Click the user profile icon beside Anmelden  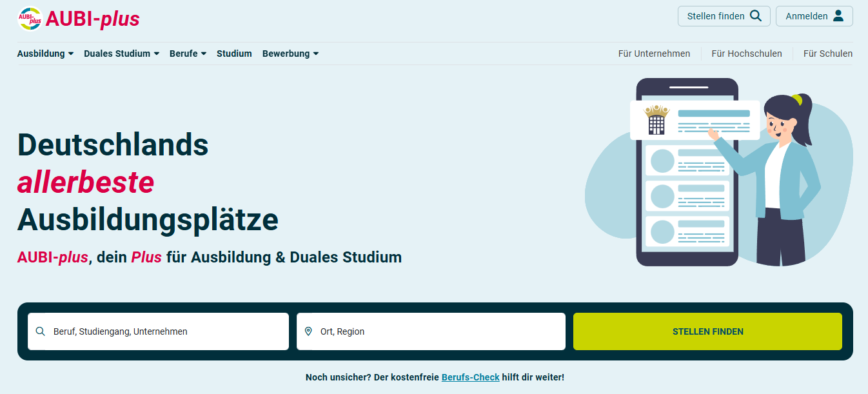[838, 16]
